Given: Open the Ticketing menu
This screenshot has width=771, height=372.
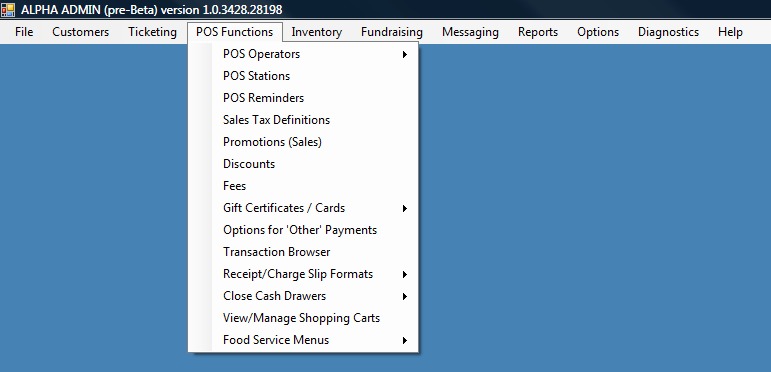Looking at the screenshot, I should [x=152, y=32].
